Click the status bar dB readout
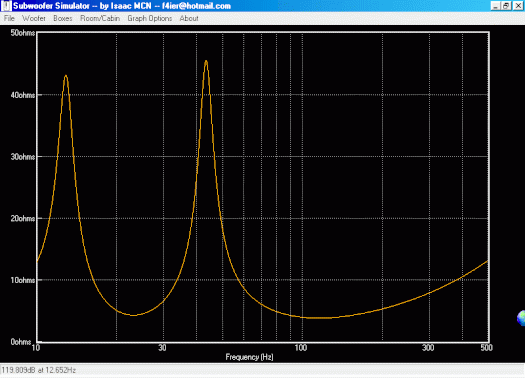This screenshot has height=378, width=525. tap(39, 370)
